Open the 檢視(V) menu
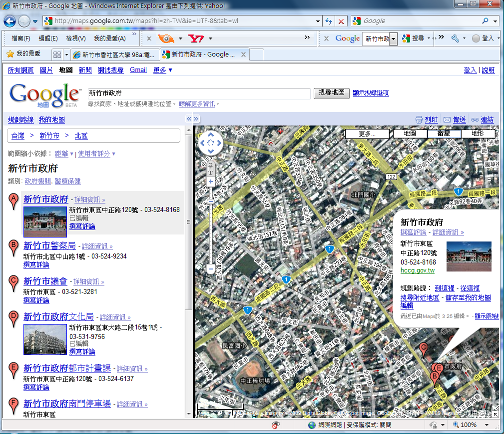 (76, 38)
